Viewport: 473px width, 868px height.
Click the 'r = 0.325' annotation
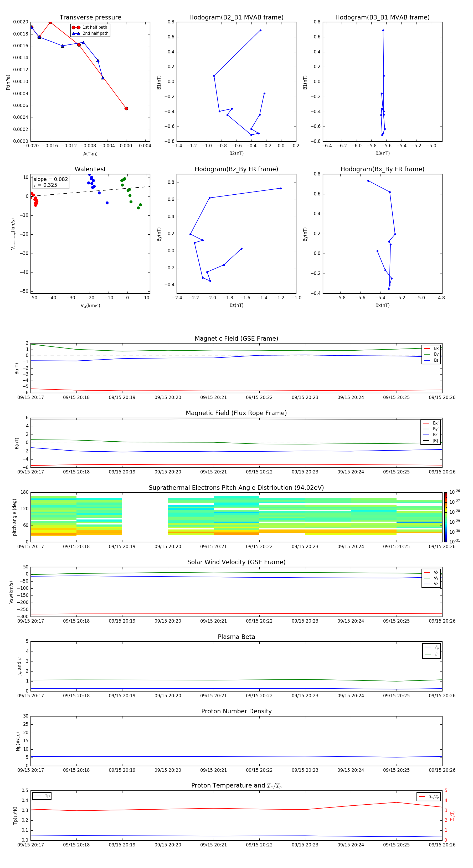tap(45, 185)
